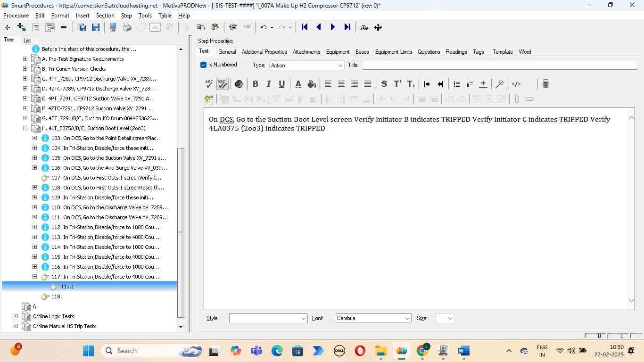The image size is (644, 362).
Task: Click the four-way move arrows icon
Action: coord(378,27)
